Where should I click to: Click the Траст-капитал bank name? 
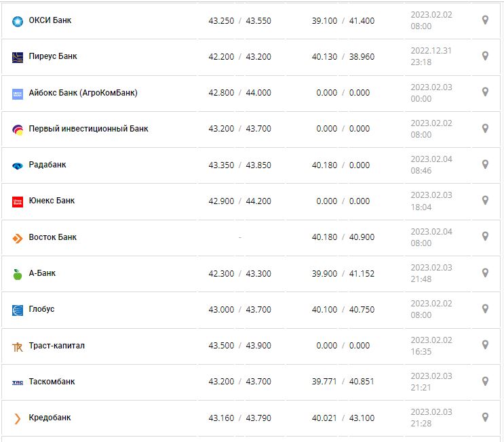pos(56,346)
